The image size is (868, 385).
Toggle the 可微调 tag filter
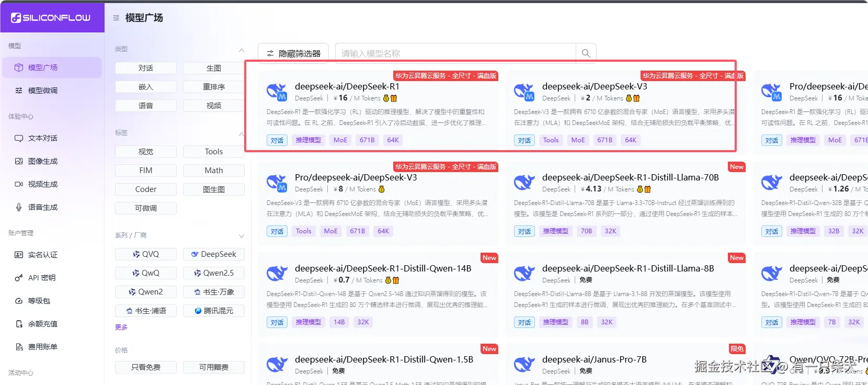coord(146,208)
